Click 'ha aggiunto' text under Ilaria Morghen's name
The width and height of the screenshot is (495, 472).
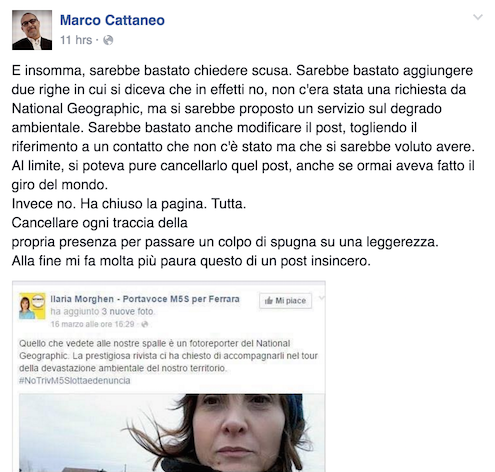tap(75, 312)
